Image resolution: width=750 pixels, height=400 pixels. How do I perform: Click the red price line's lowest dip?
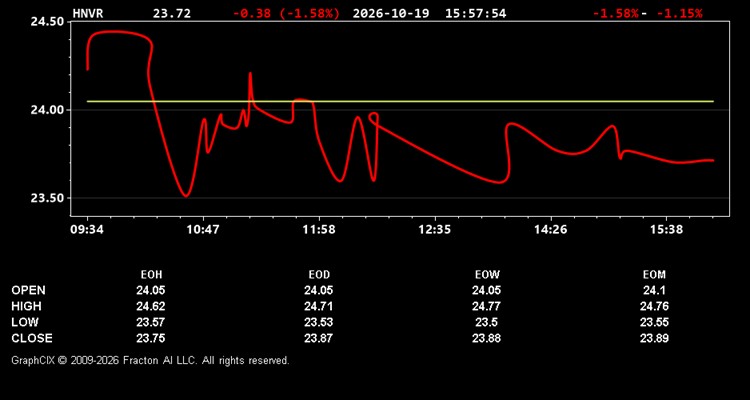click(186, 195)
